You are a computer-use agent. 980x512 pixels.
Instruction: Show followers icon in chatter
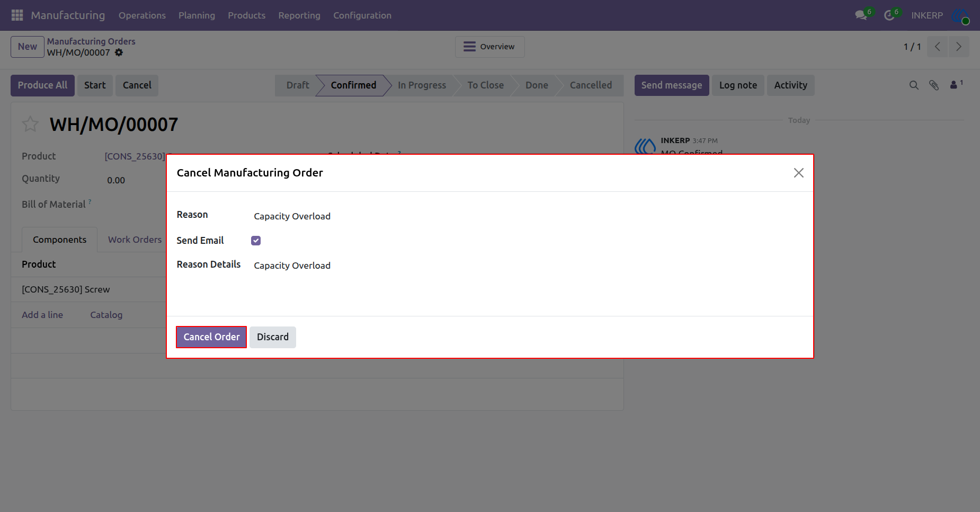956,85
